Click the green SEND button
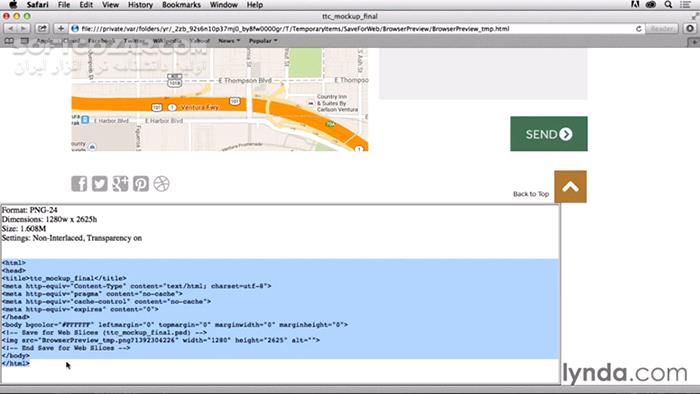The height and width of the screenshot is (394, 700). point(549,134)
